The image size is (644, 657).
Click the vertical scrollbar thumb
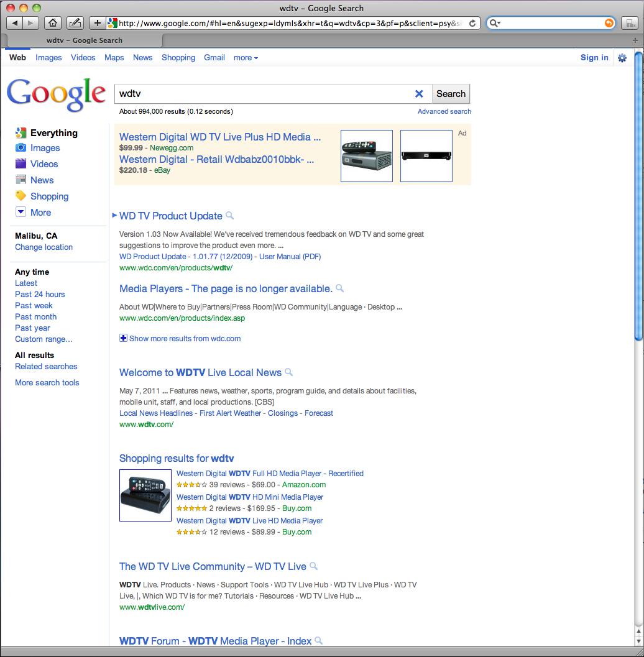(638, 196)
